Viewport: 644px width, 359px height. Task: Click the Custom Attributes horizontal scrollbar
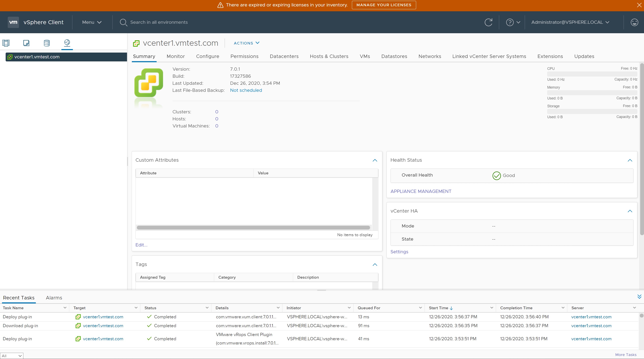pos(253,228)
